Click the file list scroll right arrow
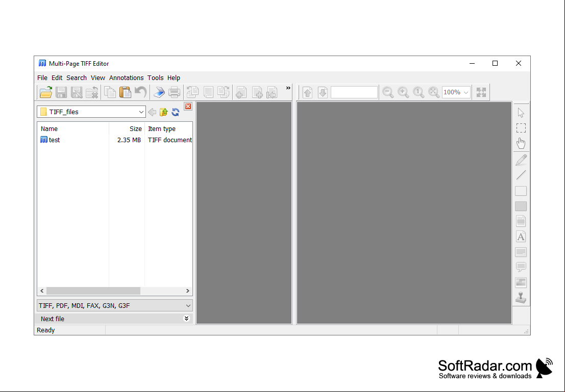This screenshot has width=565, height=392. 188,291
